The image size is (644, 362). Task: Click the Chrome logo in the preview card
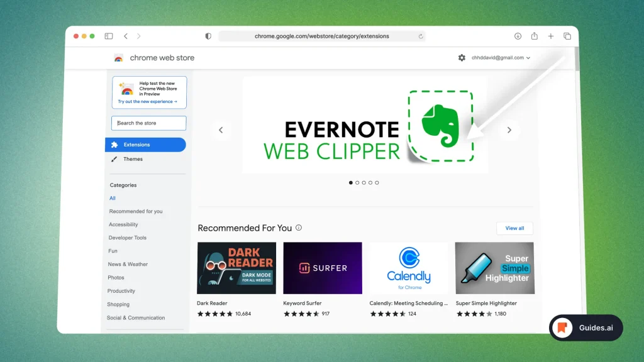126,89
